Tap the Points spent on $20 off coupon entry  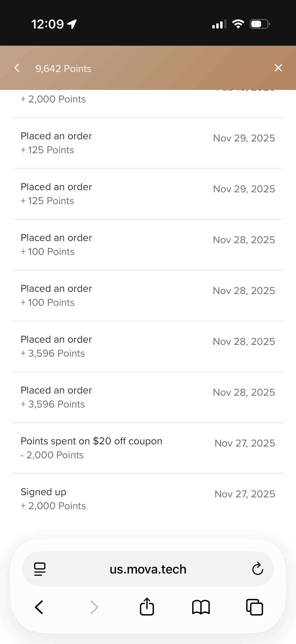(148, 448)
